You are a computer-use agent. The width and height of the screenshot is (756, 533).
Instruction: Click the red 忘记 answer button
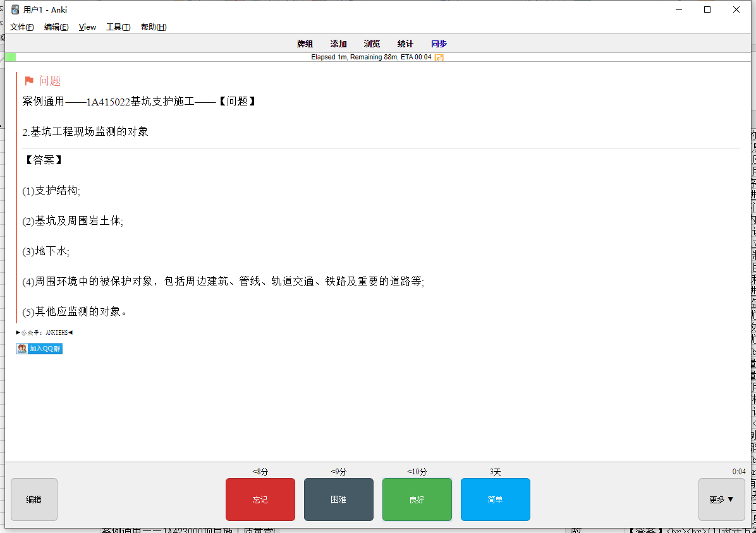click(x=260, y=500)
